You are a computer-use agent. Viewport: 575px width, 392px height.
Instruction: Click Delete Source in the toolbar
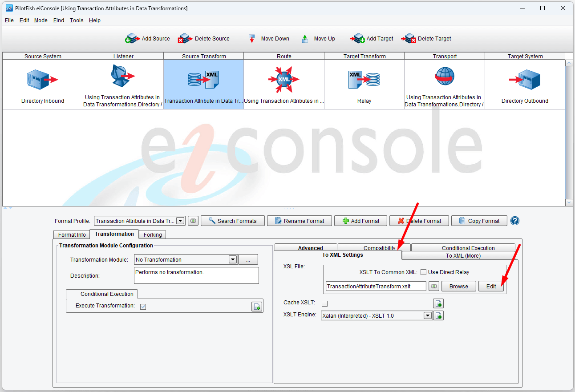(204, 39)
